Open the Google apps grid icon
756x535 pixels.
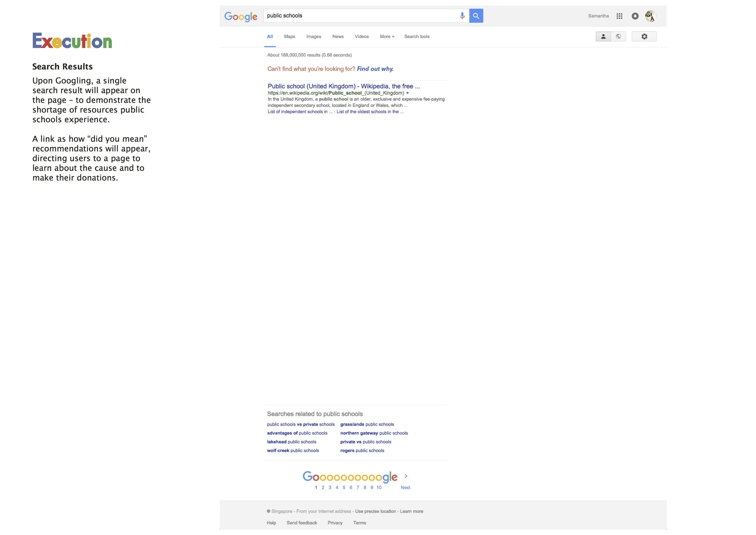619,16
